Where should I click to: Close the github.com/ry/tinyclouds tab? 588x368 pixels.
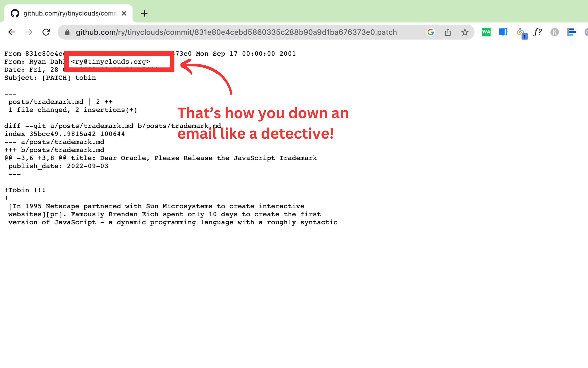(124, 13)
